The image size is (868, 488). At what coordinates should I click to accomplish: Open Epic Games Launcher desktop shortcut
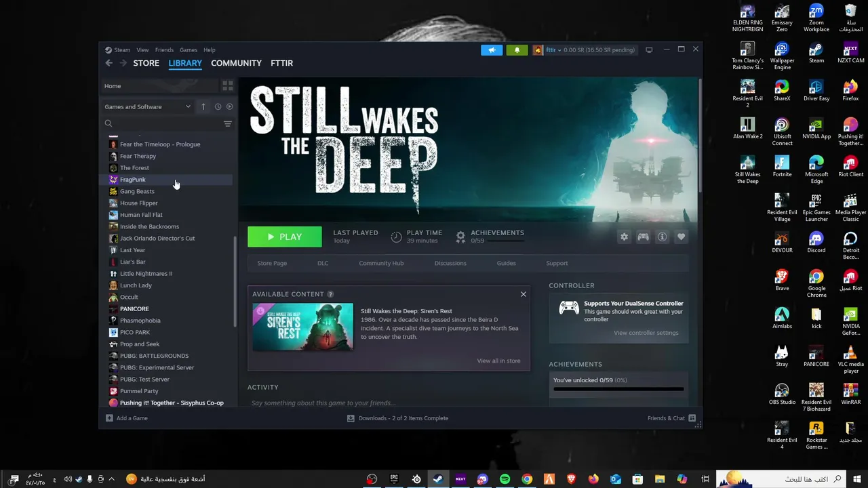816,208
